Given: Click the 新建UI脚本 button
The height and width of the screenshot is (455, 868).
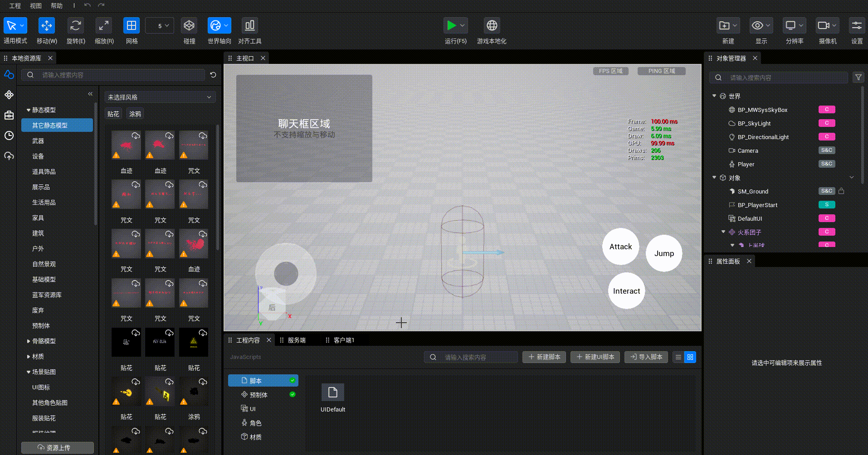Looking at the screenshot, I should click(x=595, y=357).
